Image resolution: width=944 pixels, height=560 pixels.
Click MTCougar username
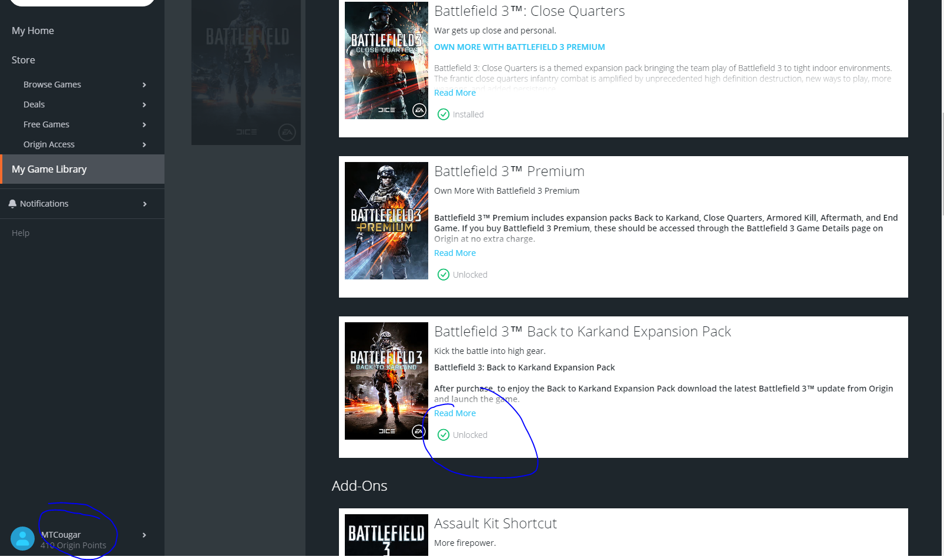pyautogui.click(x=61, y=535)
